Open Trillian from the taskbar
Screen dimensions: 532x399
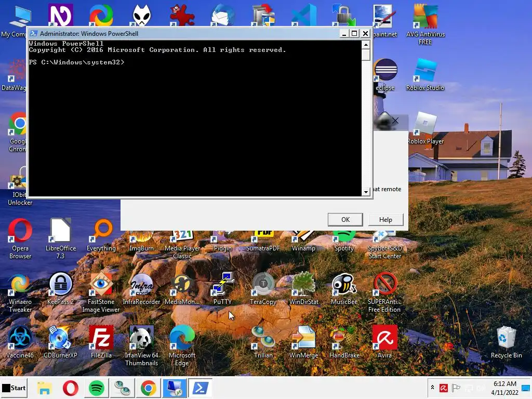click(122, 388)
